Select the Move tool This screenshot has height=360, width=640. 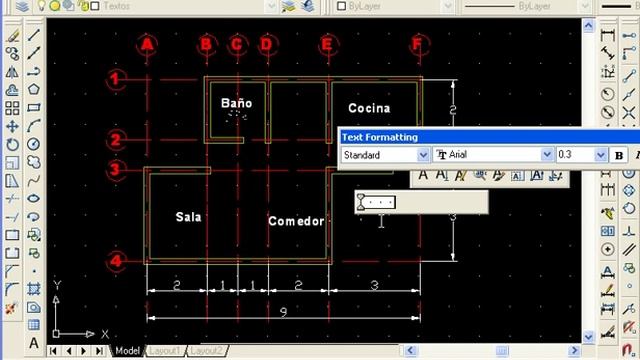[x=12, y=126]
